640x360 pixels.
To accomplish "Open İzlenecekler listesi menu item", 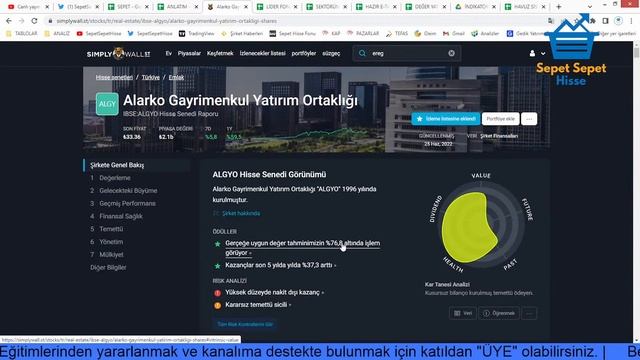I will (x=262, y=53).
